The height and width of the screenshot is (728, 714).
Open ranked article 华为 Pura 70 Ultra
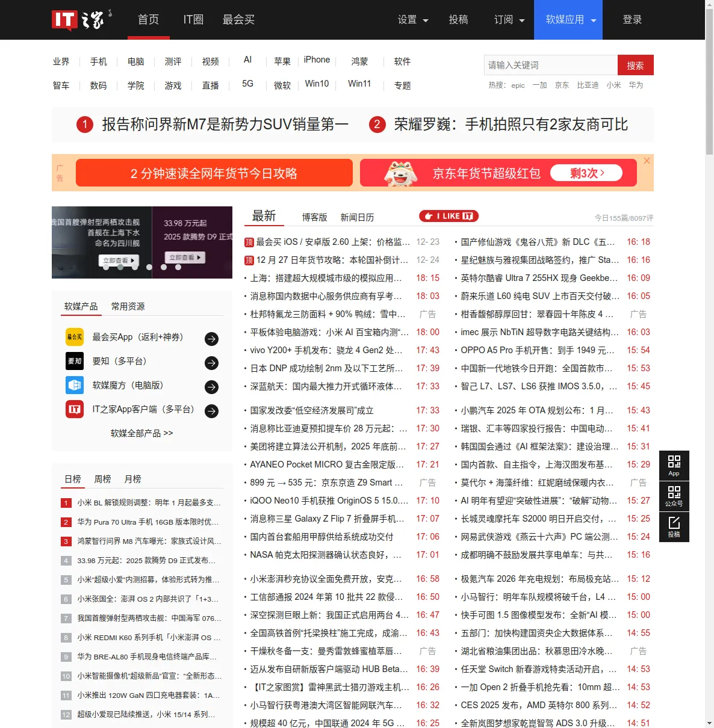[148, 522]
